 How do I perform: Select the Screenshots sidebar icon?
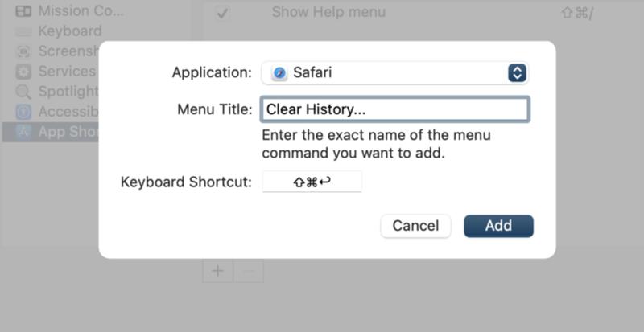(23, 51)
